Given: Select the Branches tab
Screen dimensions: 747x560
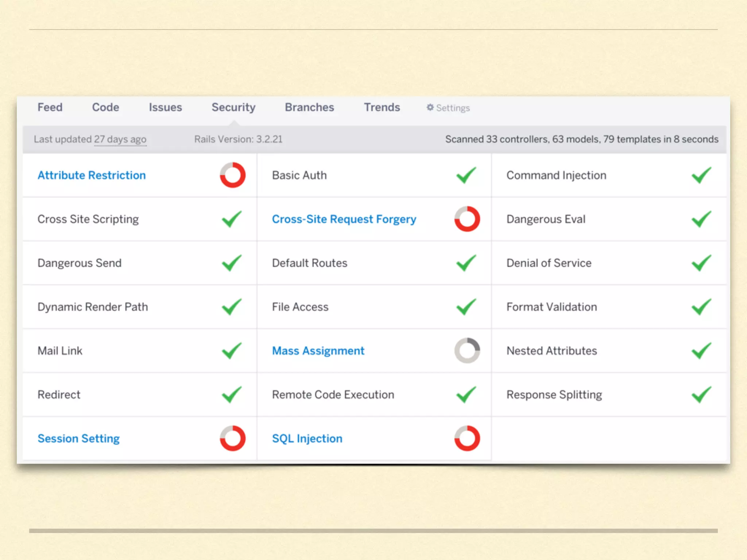Looking at the screenshot, I should tap(309, 107).
